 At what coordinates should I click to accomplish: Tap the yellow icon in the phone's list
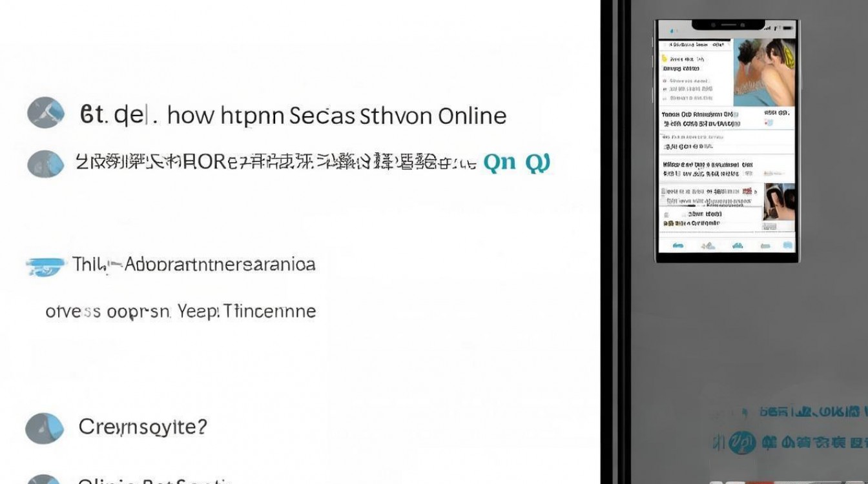pyautogui.click(x=663, y=57)
